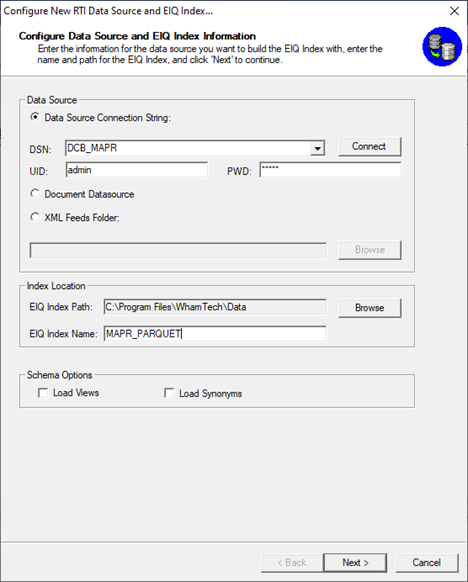Expand the DSN dropdown arrow
Image resolution: width=468 pixels, height=582 pixels.
[x=317, y=148]
